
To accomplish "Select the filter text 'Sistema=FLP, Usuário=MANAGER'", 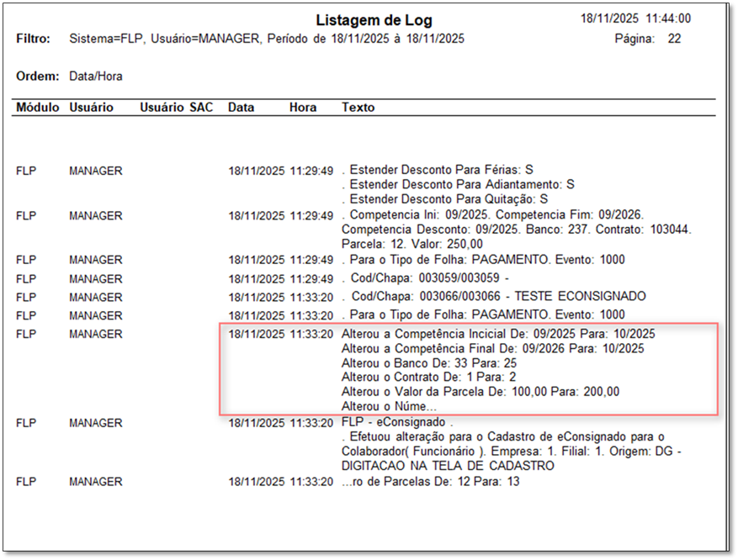I will (164, 39).
